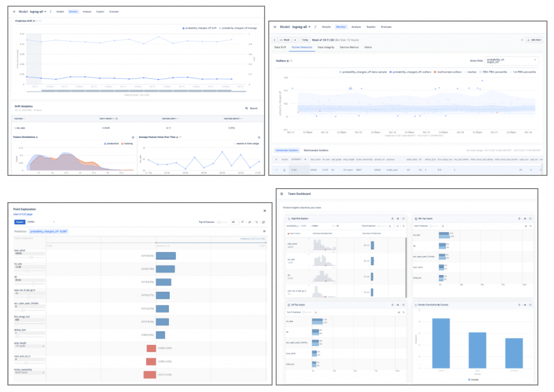Open hamburger menu in Team Dashboard

281,194
